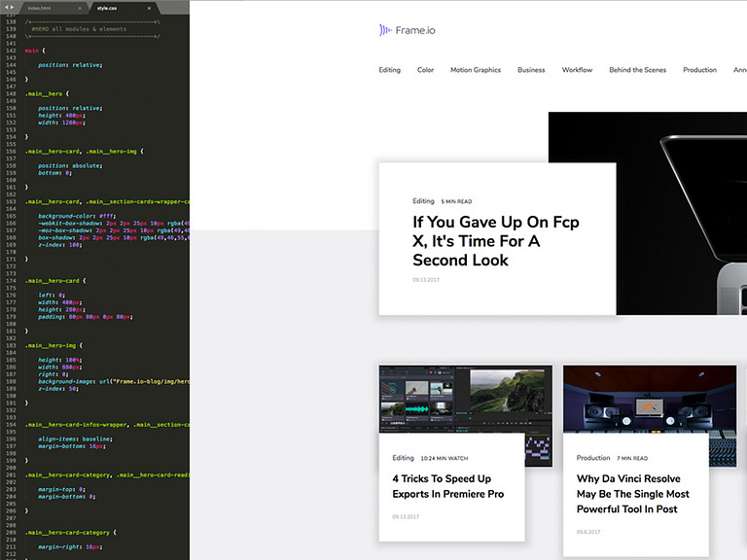Click the back tab navigation arrow
Image resolution: width=747 pixels, height=560 pixels.
click(x=6, y=7)
